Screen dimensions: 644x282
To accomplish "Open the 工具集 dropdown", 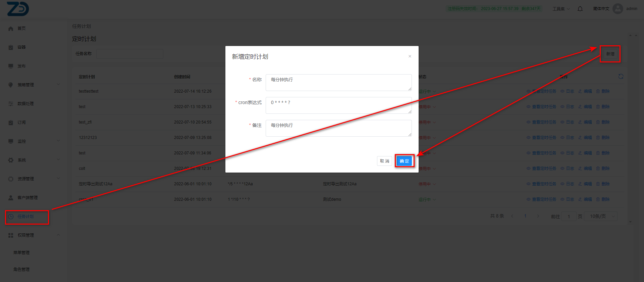I will [561, 9].
